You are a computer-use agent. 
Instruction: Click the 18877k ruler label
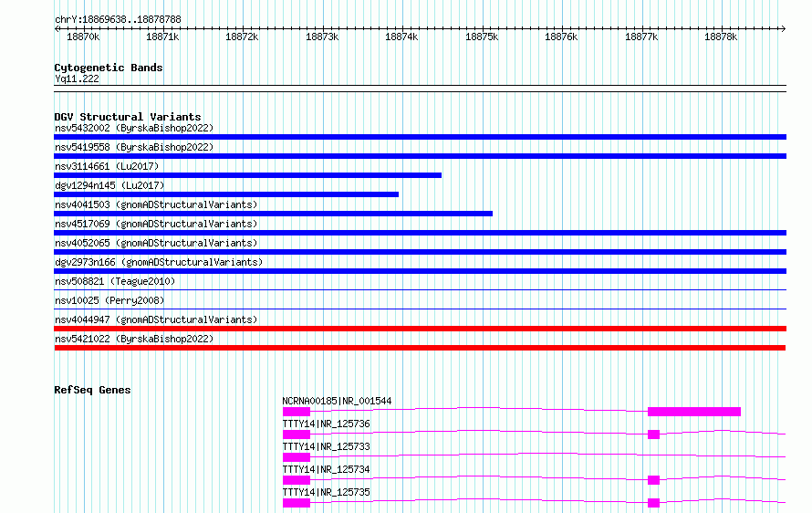(641, 37)
